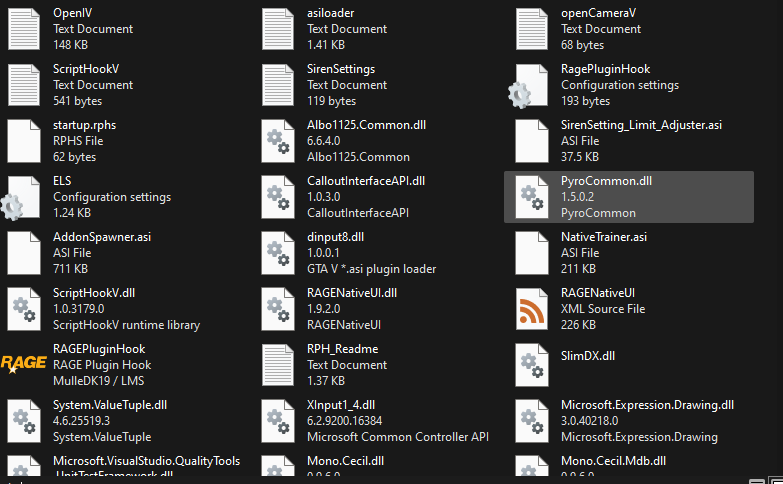Select the 'AddonSpawner.asi' file name

pyautogui.click(x=102, y=237)
